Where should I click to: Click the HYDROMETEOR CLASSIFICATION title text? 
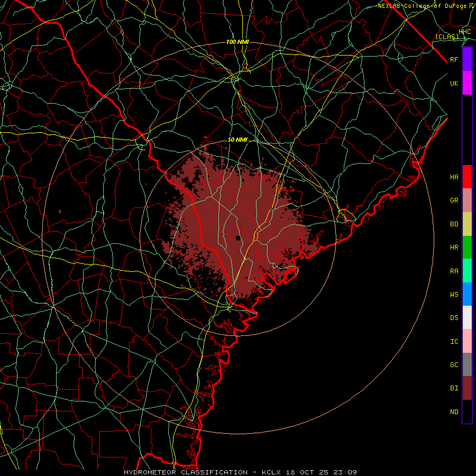tap(186, 472)
